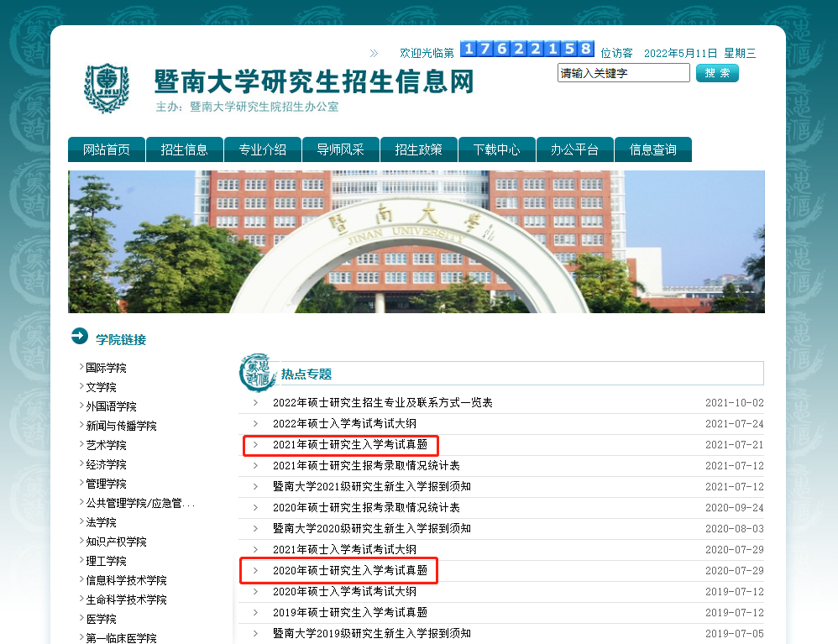Open 2020年硕士研究生入学考试真题 article

(x=350, y=570)
